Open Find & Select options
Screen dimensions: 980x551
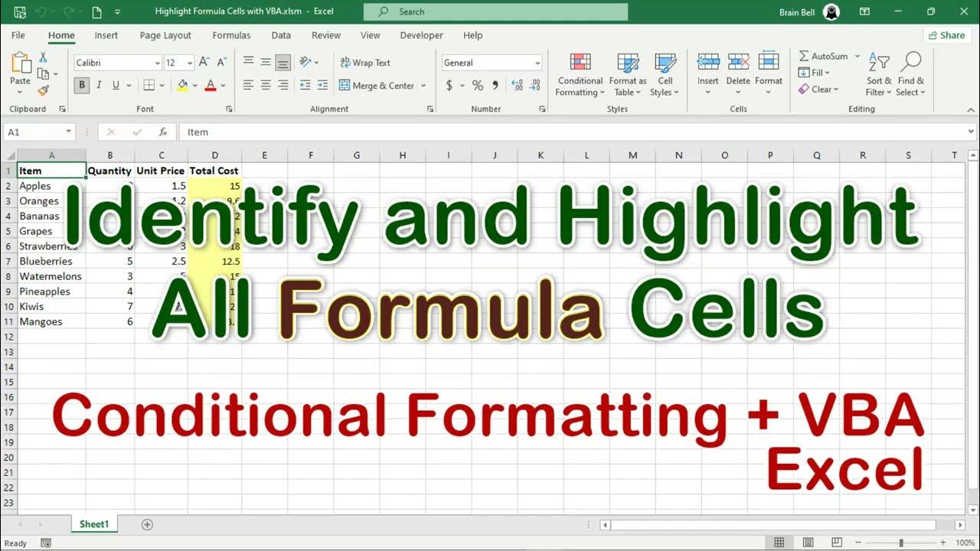click(x=911, y=75)
